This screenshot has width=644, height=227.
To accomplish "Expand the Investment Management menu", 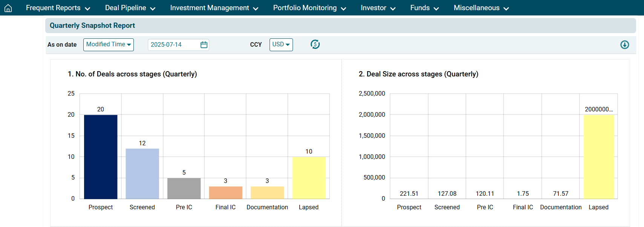I will 214,8.
